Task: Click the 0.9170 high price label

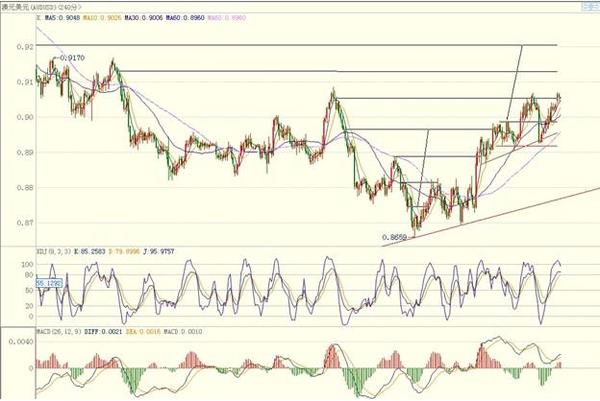Action: click(x=72, y=59)
